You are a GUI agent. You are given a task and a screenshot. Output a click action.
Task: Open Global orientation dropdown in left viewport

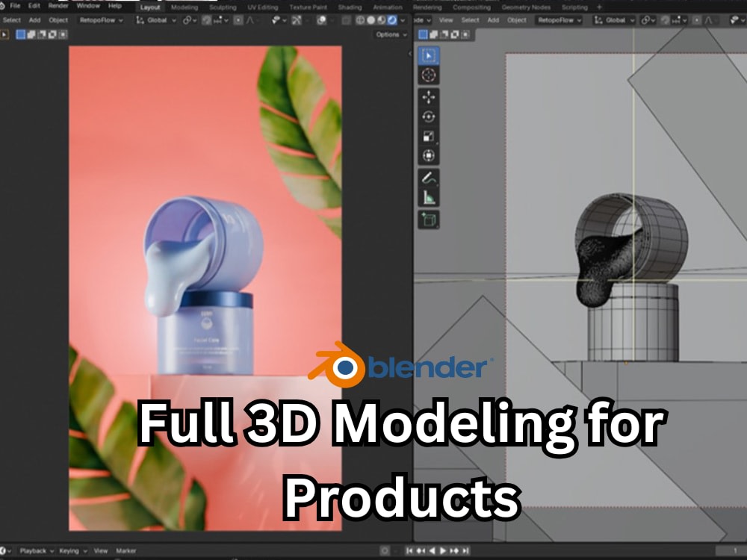click(156, 20)
